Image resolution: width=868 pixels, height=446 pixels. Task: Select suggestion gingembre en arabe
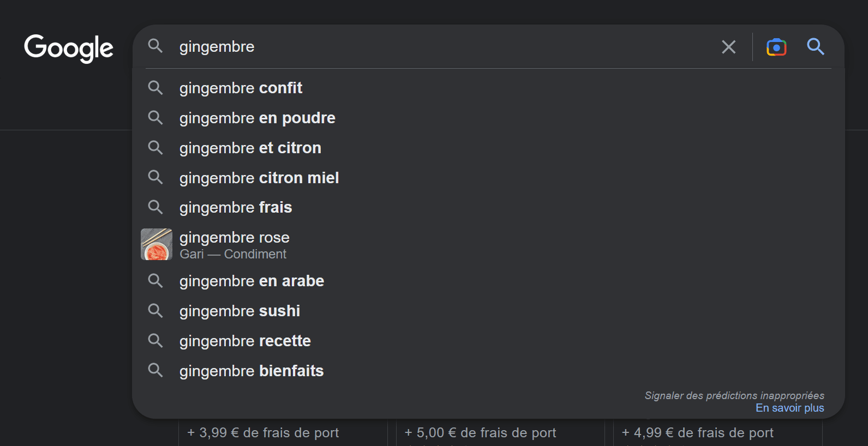click(252, 281)
